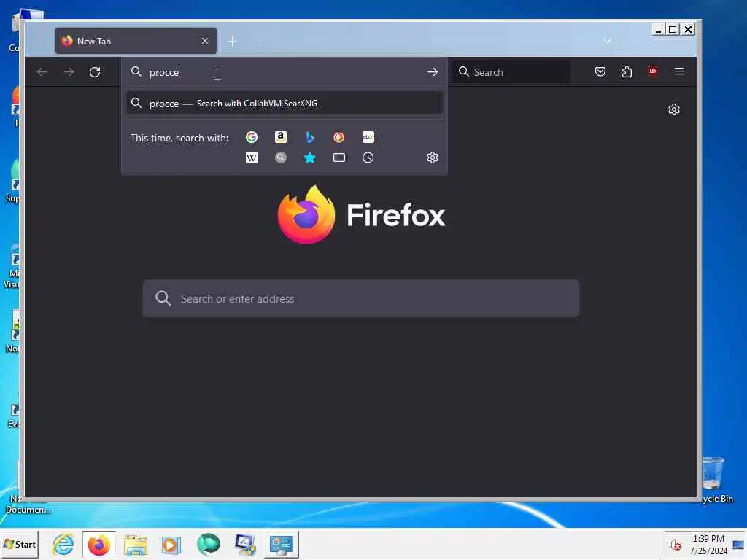Expand the list all tabs chevron
The height and width of the screenshot is (560, 747).
pos(608,41)
